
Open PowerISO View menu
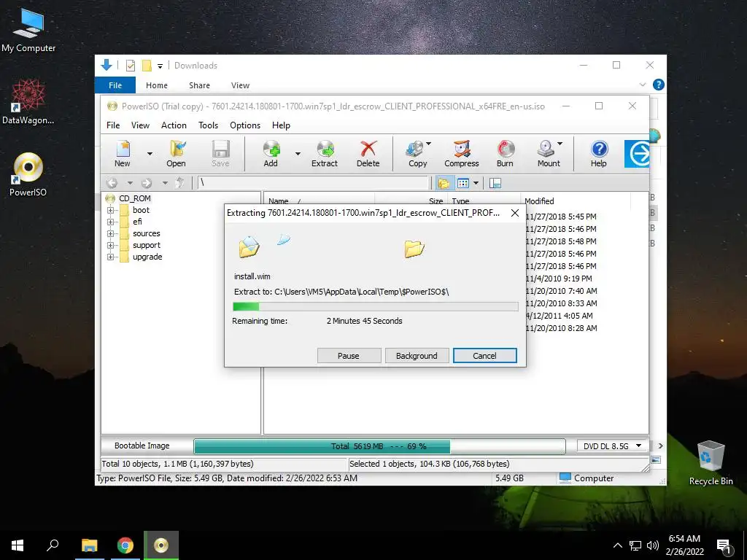140,125
